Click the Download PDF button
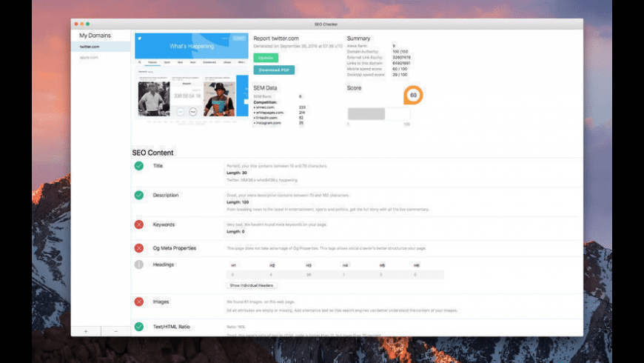 [x=274, y=70]
